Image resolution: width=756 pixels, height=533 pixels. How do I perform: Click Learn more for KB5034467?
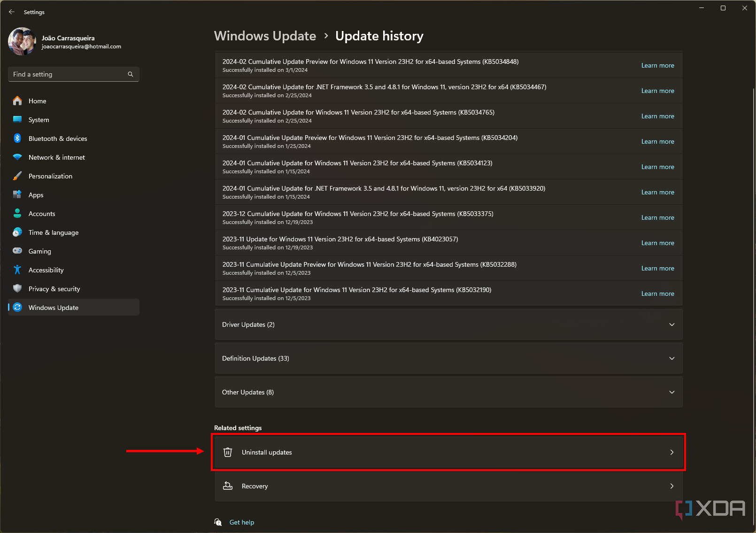pyautogui.click(x=657, y=91)
